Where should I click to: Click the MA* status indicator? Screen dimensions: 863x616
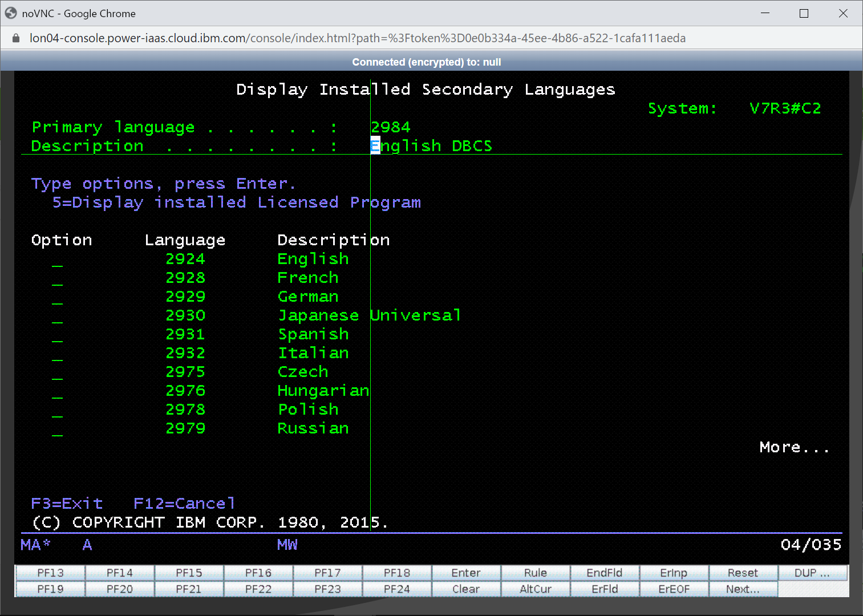[x=35, y=545]
